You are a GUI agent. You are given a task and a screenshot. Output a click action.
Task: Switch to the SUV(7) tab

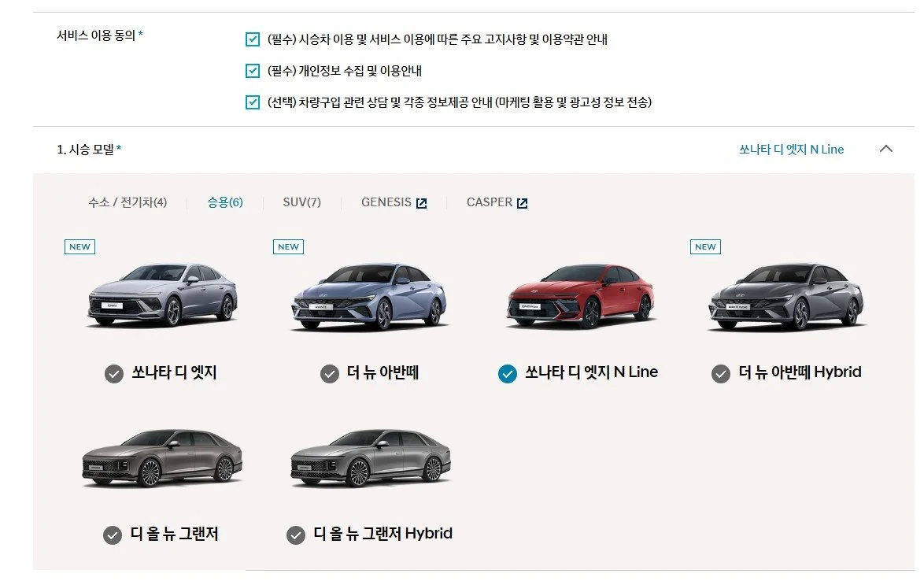click(x=301, y=202)
